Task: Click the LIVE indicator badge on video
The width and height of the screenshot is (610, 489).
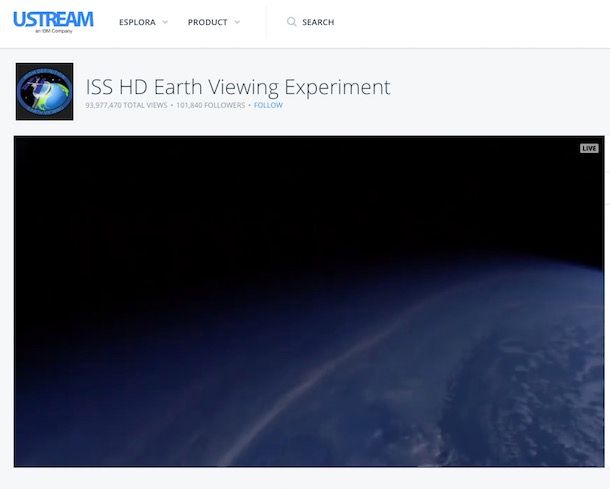Action: click(589, 148)
